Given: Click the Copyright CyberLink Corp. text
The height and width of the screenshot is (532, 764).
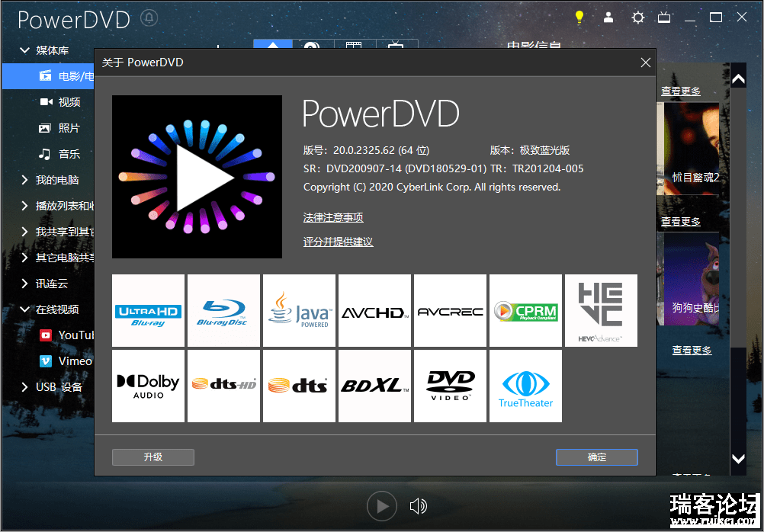Looking at the screenshot, I should [432, 187].
